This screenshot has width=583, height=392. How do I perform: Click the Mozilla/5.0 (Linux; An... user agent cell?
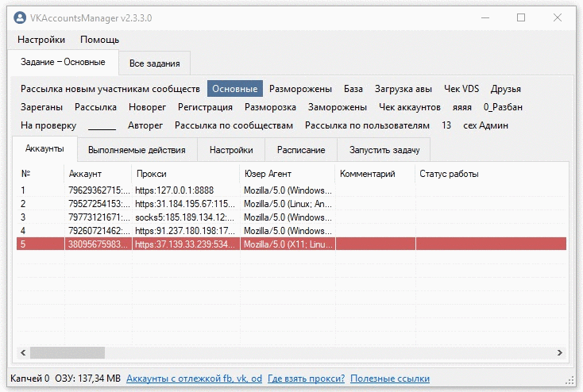[288, 204]
